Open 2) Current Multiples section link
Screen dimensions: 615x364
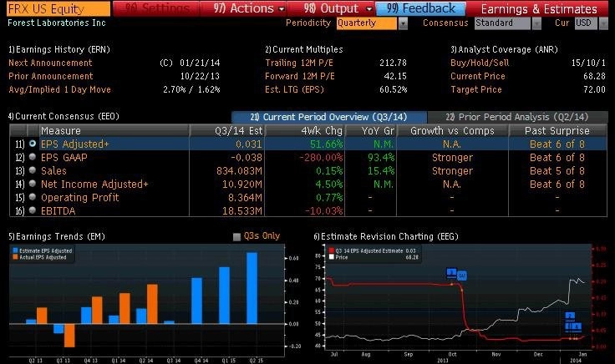pos(303,49)
